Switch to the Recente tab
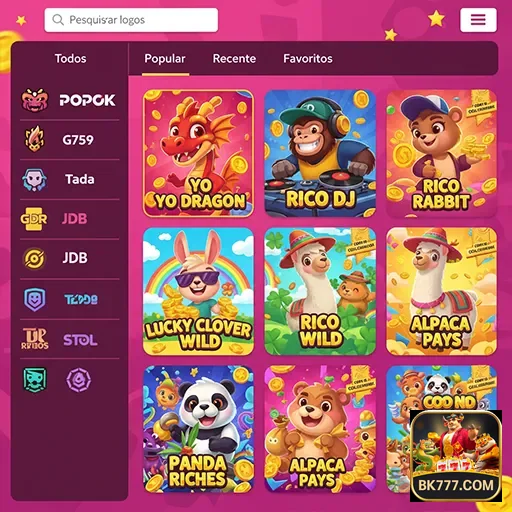Image resolution: width=512 pixels, height=512 pixels. click(234, 59)
